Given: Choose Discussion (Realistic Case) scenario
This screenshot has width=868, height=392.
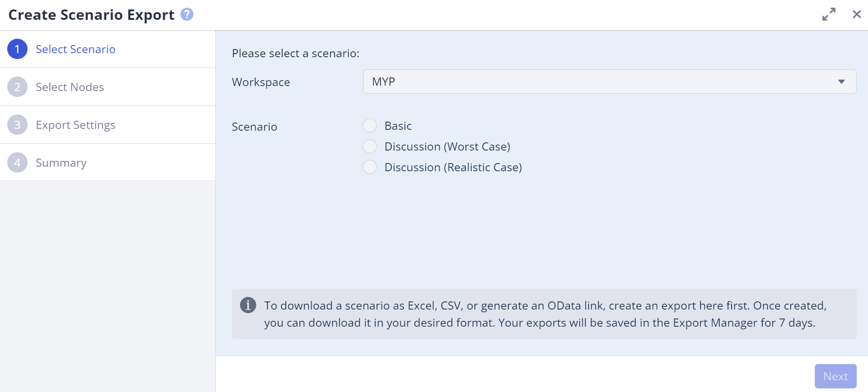Looking at the screenshot, I should [370, 167].
